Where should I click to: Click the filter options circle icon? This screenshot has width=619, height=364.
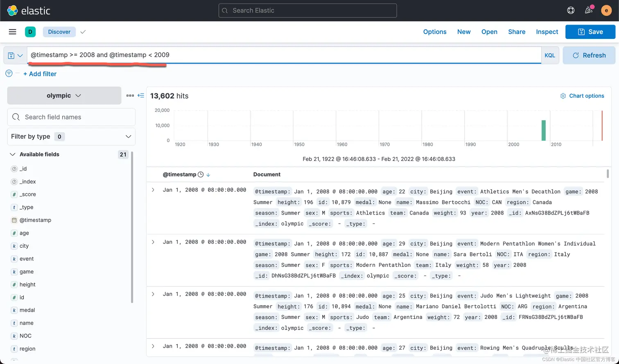[x=9, y=73]
